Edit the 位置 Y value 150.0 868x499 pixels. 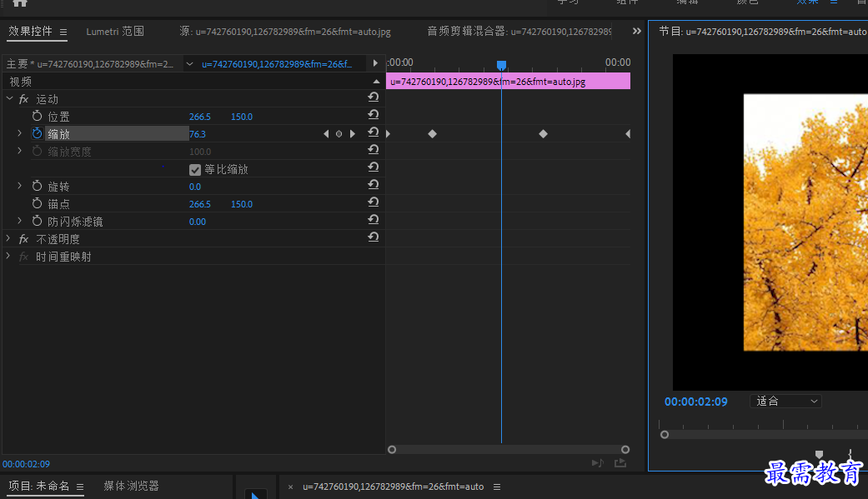pos(241,117)
